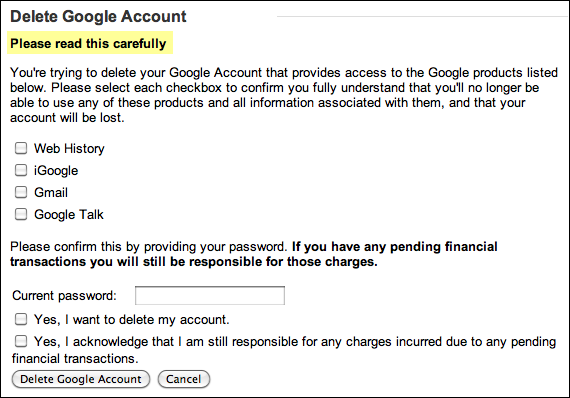Enable the iGoogle checkbox

[x=21, y=170]
